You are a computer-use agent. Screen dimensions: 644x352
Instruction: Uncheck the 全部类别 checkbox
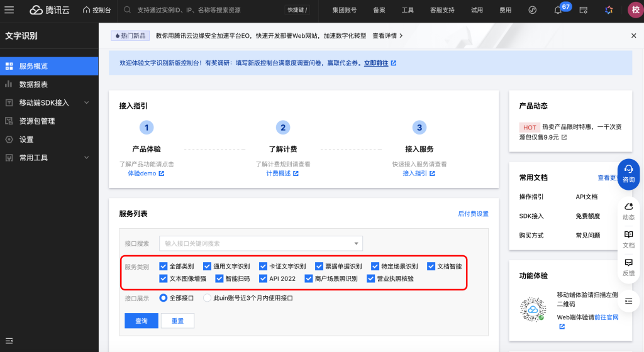[x=164, y=267]
